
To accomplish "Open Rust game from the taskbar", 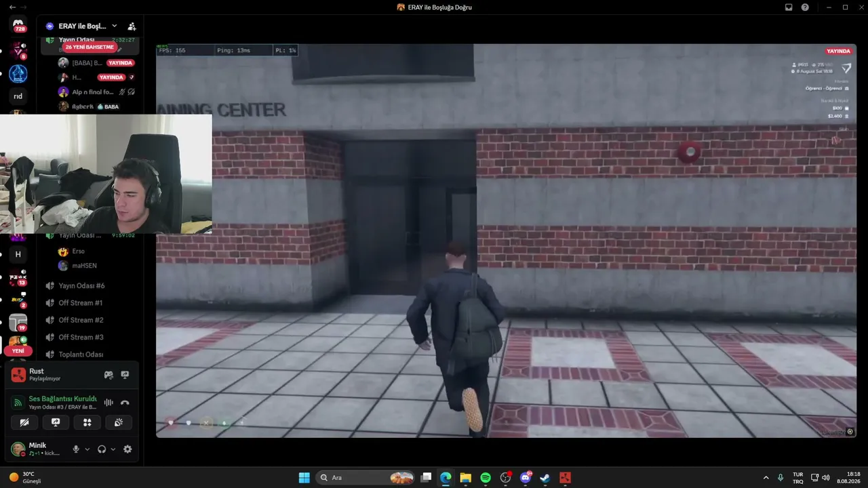I will click(x=565, y=478).
